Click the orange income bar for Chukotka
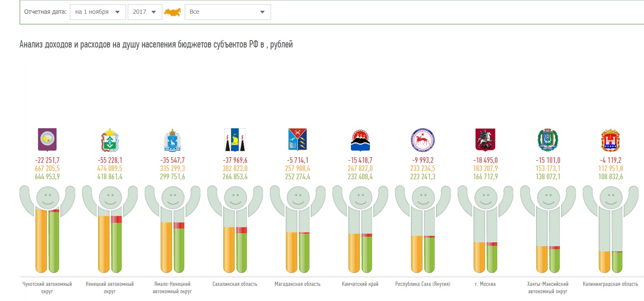 point(41,241)
